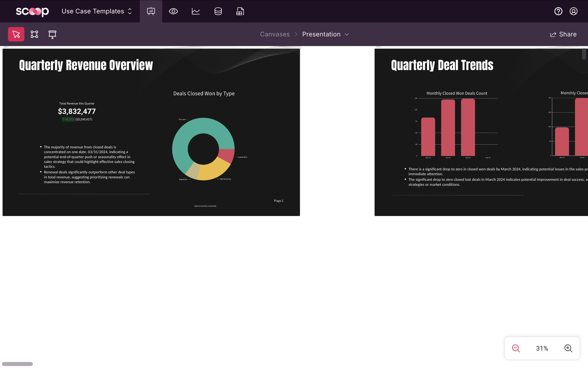Go to the Canvases breadcrumb link
This screenshot has height=368, width=588.
[x=275, y=34]
